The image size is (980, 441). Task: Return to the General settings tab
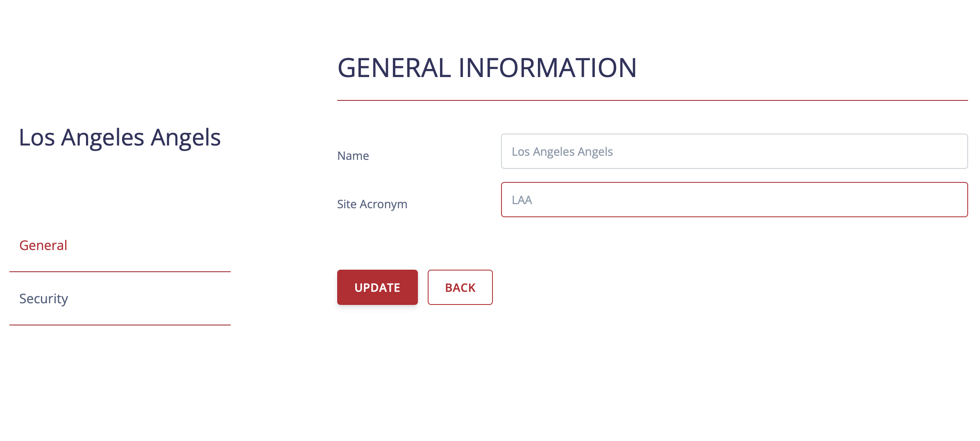tap(43, 245)
